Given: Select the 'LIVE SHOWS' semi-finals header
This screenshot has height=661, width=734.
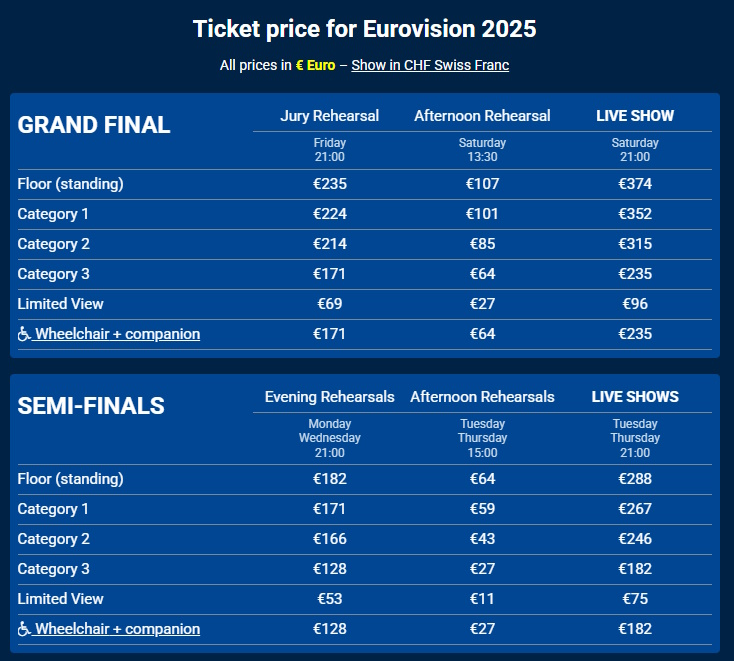Looking at the screenshot, I should pos(635,397).
